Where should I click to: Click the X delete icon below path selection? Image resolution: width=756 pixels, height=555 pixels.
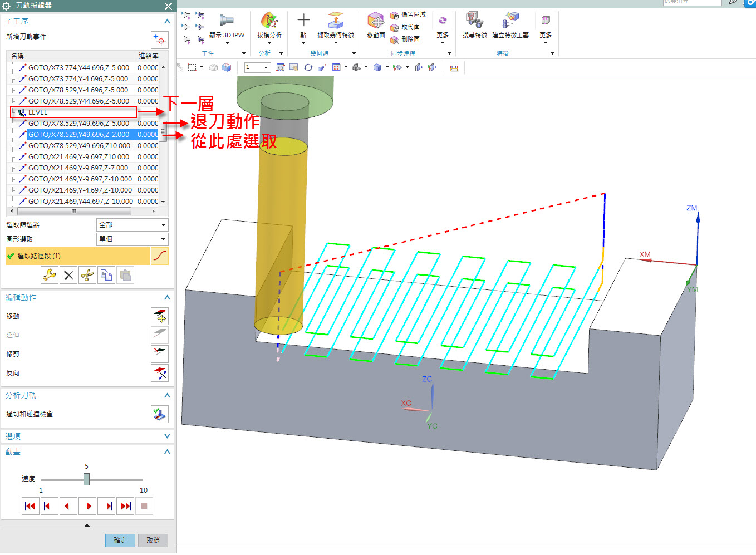pos(68,275)
